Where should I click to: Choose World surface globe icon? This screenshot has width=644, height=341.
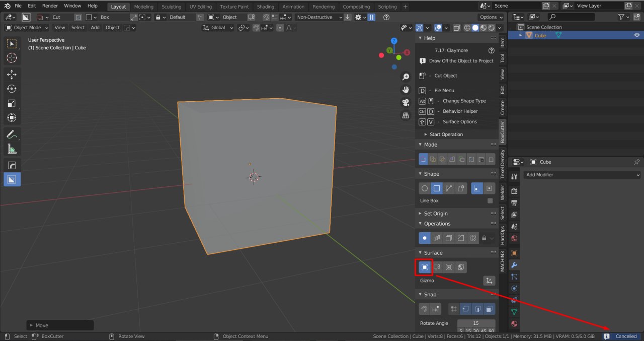(461, 267)
